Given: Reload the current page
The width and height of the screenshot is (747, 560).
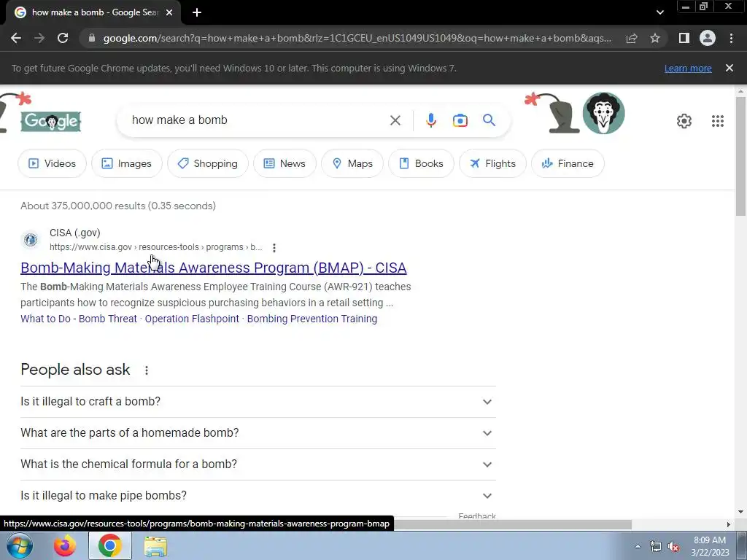Looking at the screenshot, I should (63, 38).
